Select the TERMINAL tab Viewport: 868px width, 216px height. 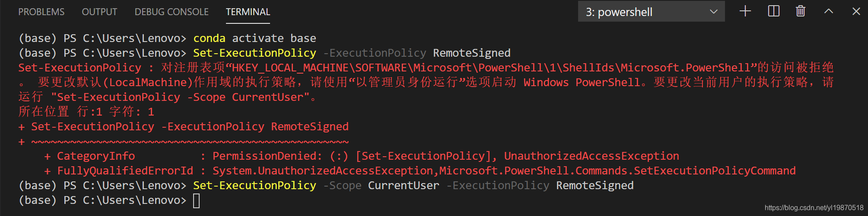pos(248,12)
